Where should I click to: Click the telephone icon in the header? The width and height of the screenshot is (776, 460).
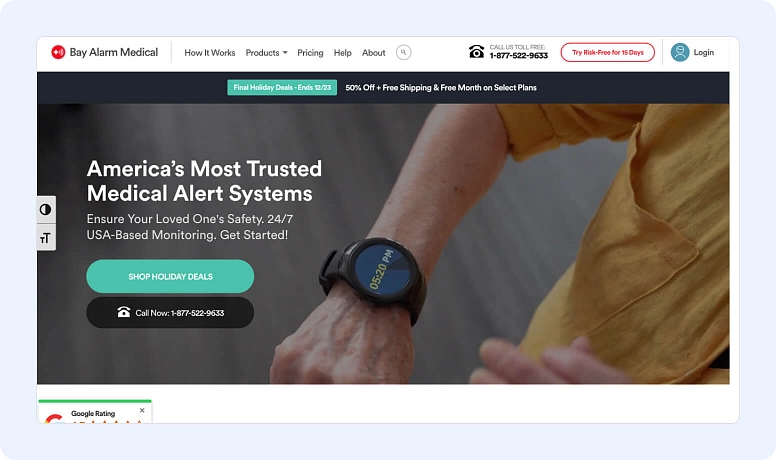(476, 51)
